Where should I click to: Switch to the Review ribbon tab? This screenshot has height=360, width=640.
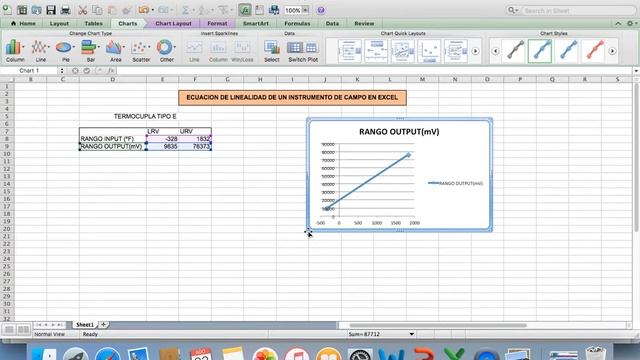tap(364, 24)
